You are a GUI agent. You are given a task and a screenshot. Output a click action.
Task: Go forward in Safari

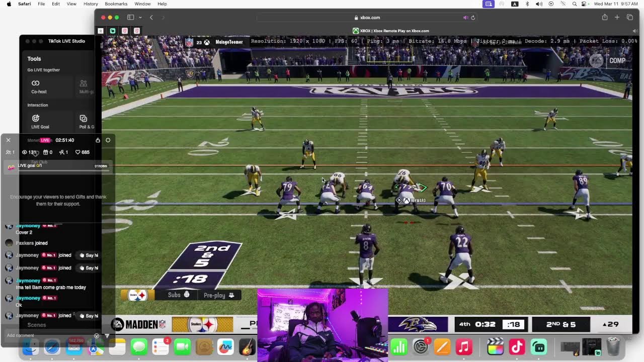click(x=163, y=18)
